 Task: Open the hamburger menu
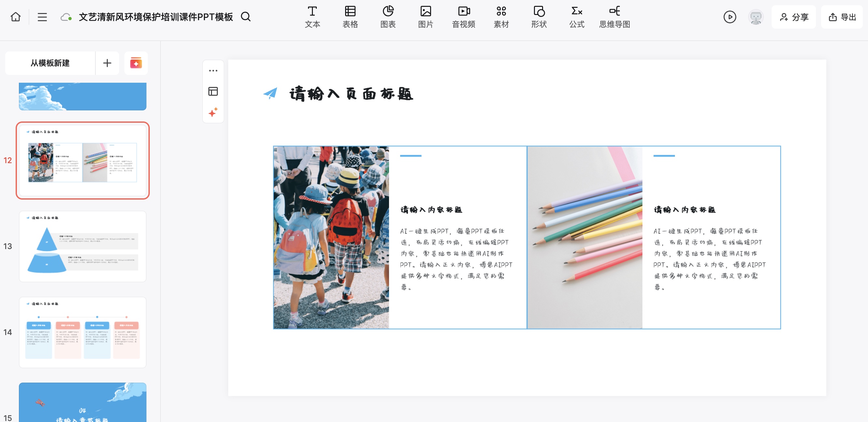42,17
